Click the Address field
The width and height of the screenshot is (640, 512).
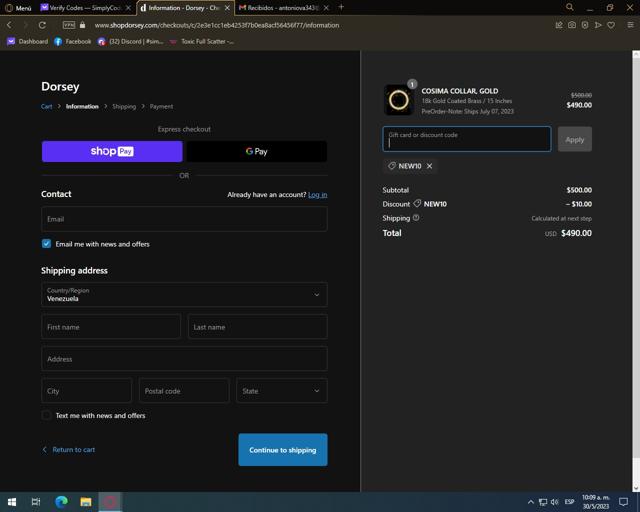click(x=184, y=359)
